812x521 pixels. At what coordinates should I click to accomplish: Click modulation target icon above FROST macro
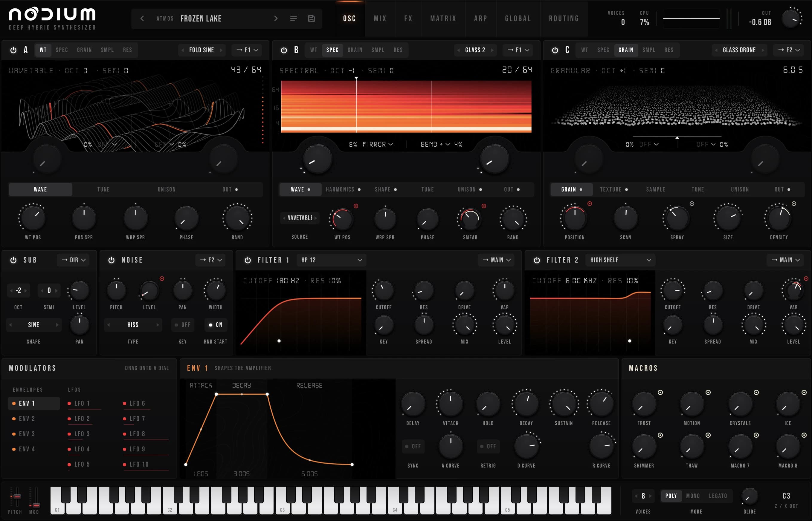pyautogui.click(x=660, y=393)
